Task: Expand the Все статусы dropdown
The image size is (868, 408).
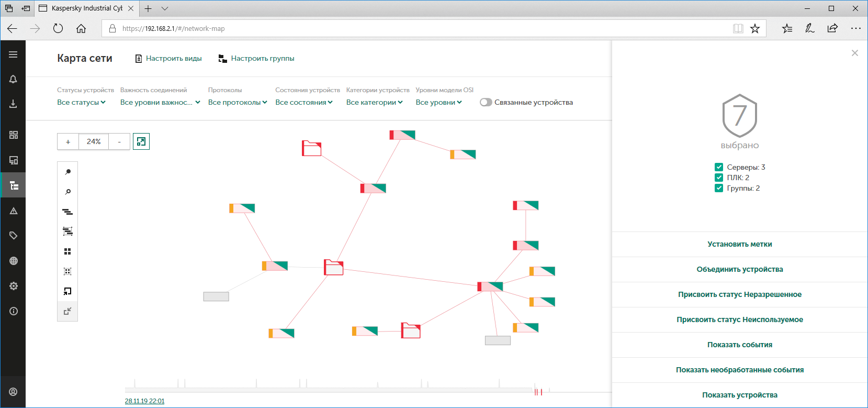Action: click(x=81, y=102)
